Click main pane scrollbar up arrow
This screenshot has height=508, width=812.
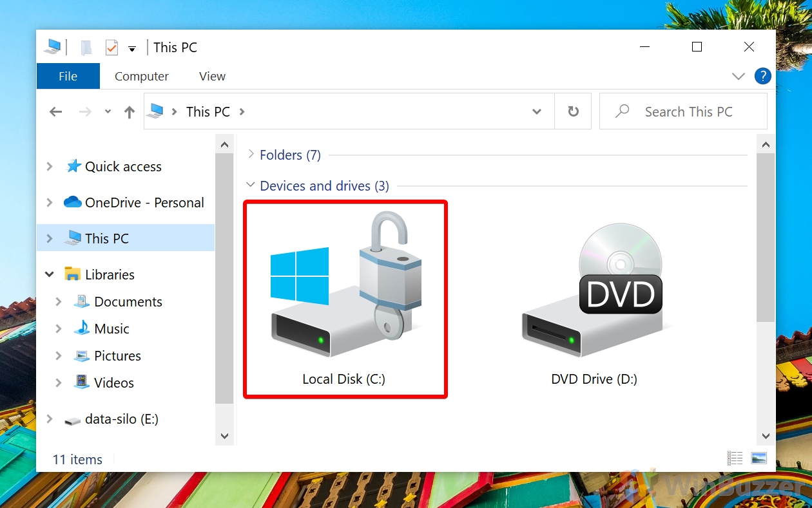766,145
